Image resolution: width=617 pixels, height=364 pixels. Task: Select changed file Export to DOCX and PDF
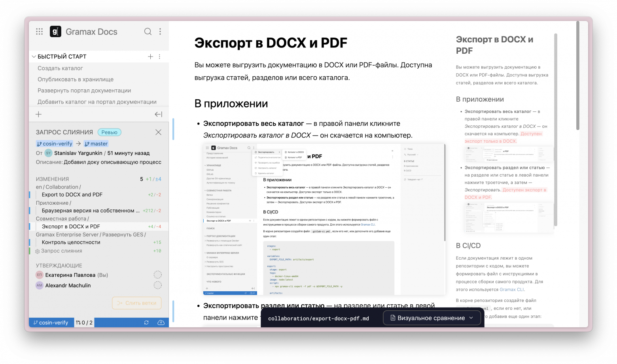(x=72, y=194)
